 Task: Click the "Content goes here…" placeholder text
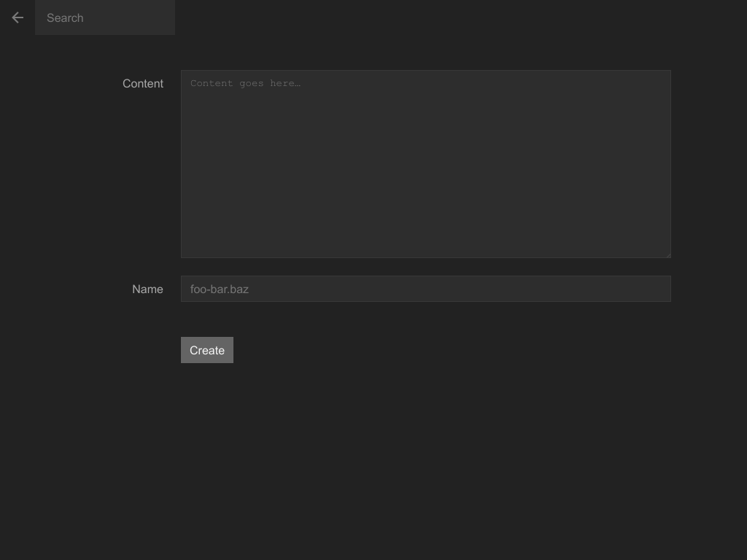coord(245,83)
